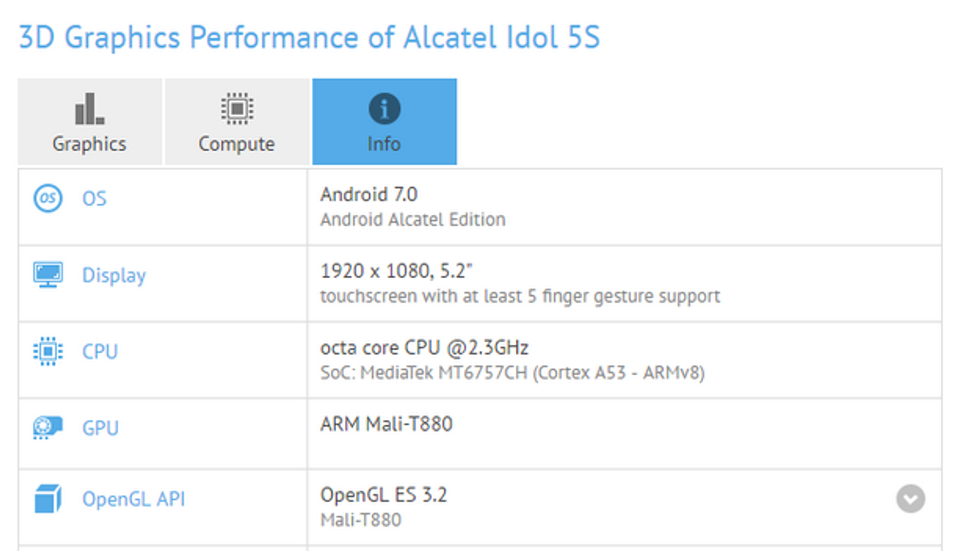Click the OpenGL API cube icon

coord(48,498)
